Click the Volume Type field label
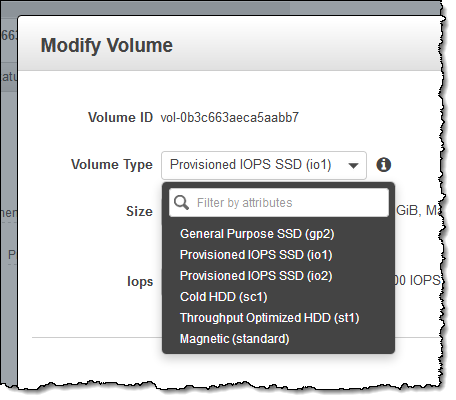Screen dimensions: 456x400 click(112, 165)
